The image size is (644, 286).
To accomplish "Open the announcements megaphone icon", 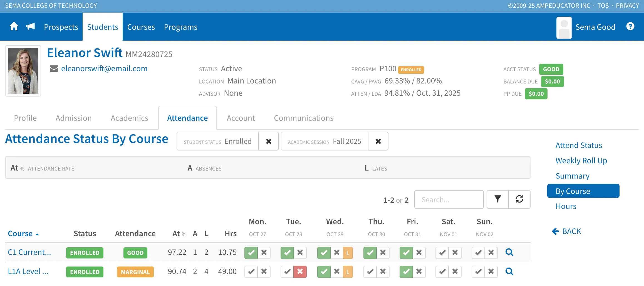I will [x=31, y=27].
